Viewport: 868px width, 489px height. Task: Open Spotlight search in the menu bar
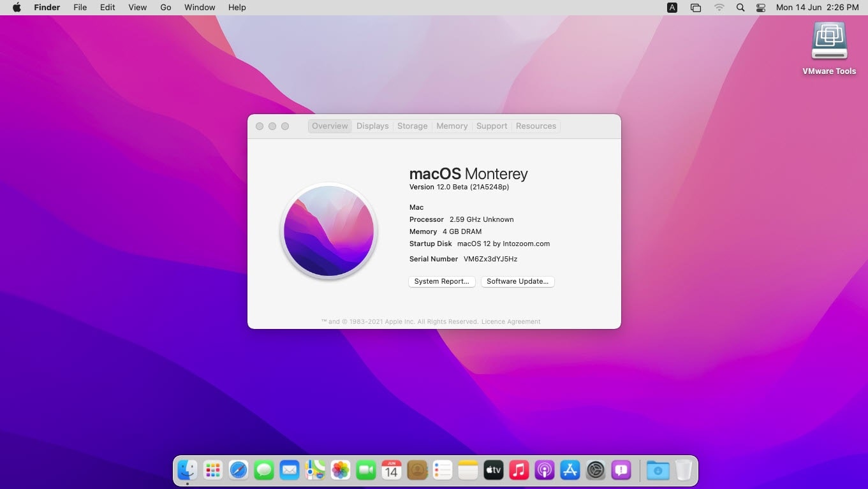tap(740, 8)
